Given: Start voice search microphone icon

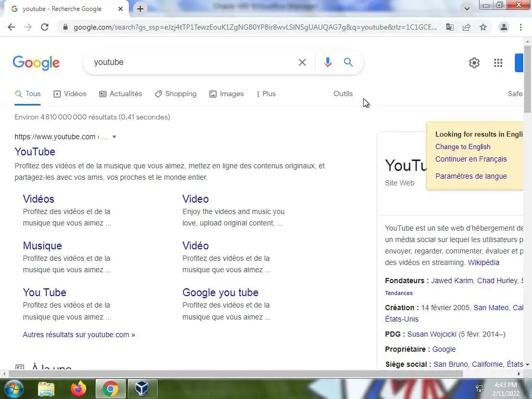Looking at the screenshot, I should (327, 62).
